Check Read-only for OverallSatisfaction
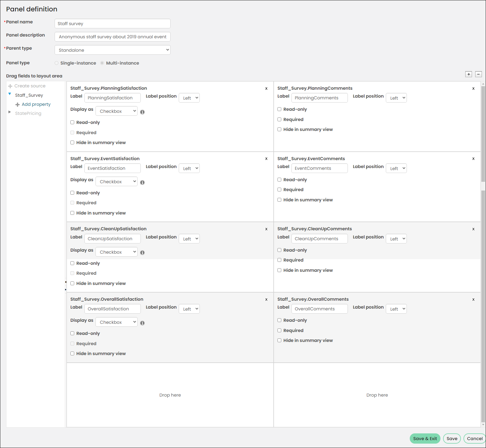 tap(72, 333)
